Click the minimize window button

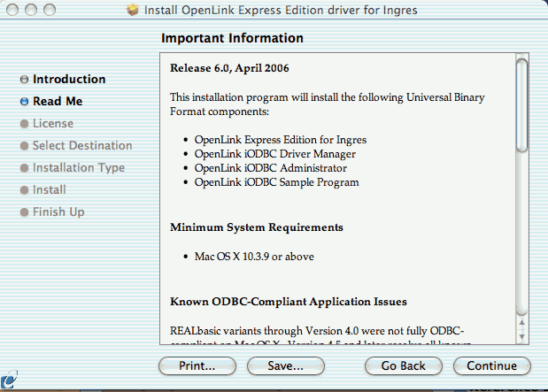coord(31,10)
